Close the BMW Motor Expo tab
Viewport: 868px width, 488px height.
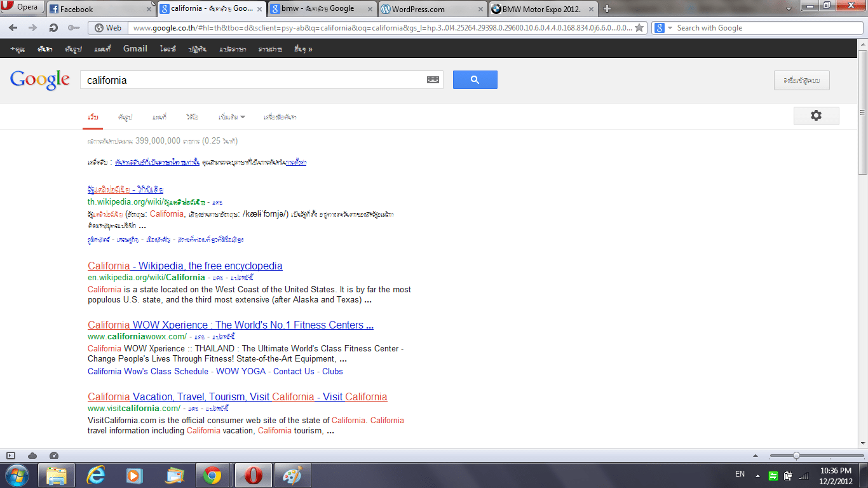coord(592,9)
